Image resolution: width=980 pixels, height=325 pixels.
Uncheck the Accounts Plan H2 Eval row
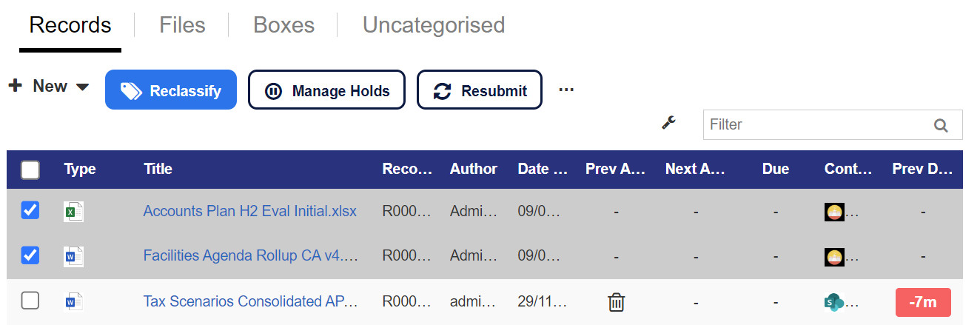30,211
